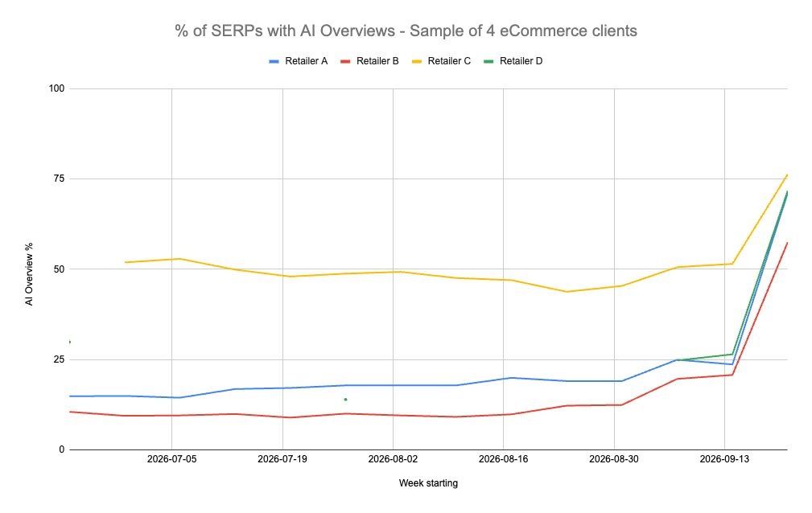
Task: Click the 2026-09-13 date label
Action: click(x=724, y=459)
